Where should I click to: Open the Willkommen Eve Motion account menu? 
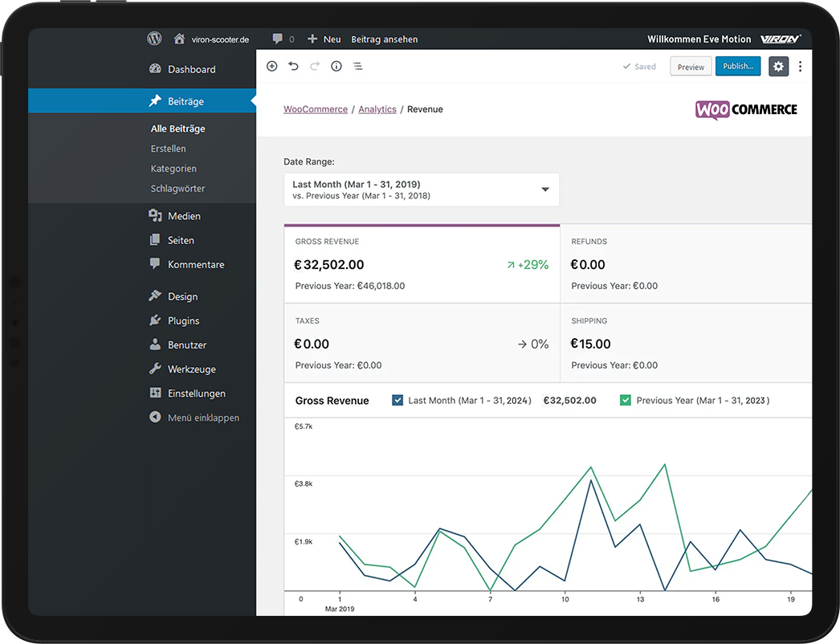click(x=699, y=39)
